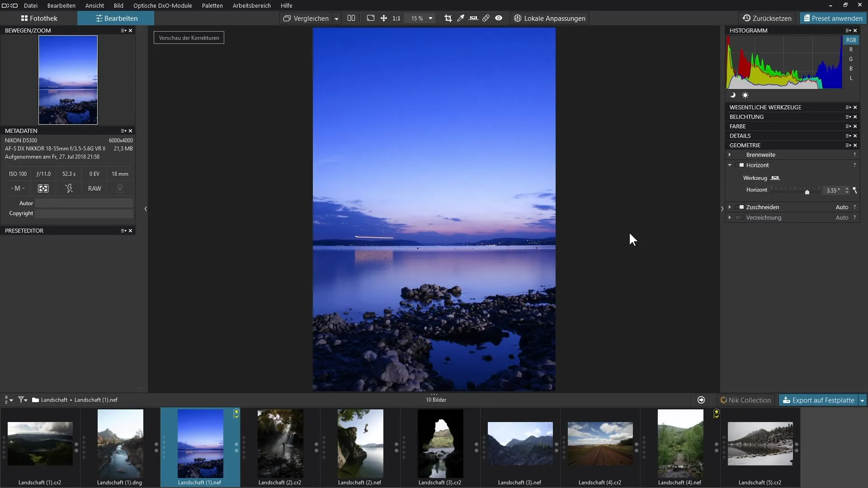868x488 pixels.
Task: Open the zoom percentage dropdown
Action: 430,18
